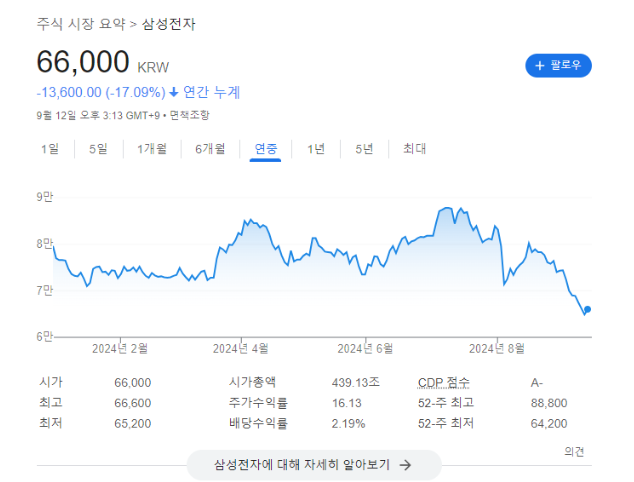This screenshot has height=482, width=634.
Task: Click the 삼성전자 breadcrumb title
Action: pyautogui.click(x=169, y=24)
